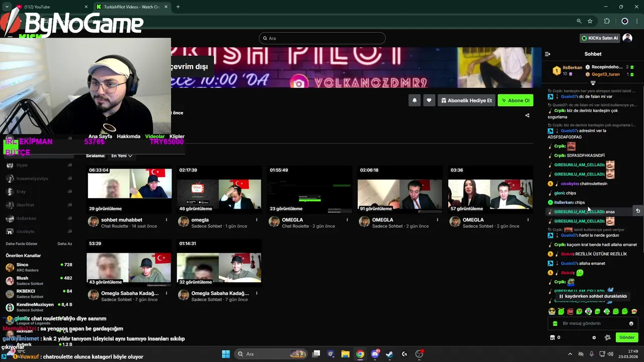Click the green Abone Ol button
Viewport: 644px width, 362px height.
(515, 100)
